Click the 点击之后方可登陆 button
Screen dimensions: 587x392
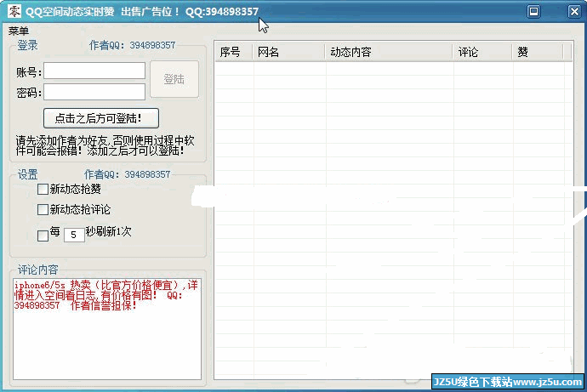pos(101,118)
